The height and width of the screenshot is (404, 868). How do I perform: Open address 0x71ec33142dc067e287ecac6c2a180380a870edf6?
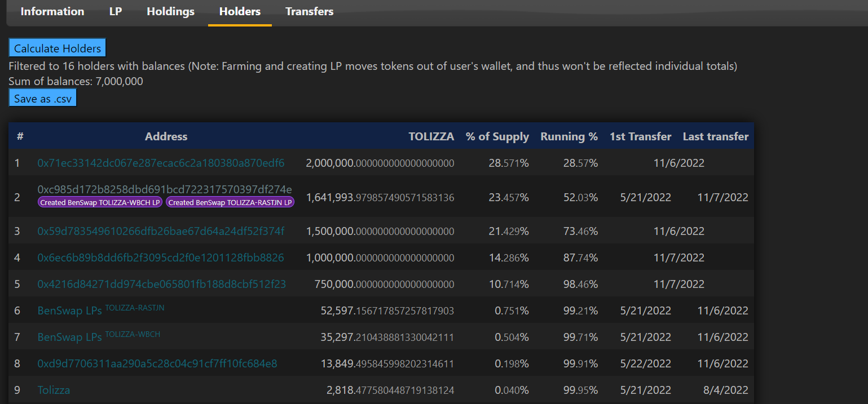pos(161,163)
